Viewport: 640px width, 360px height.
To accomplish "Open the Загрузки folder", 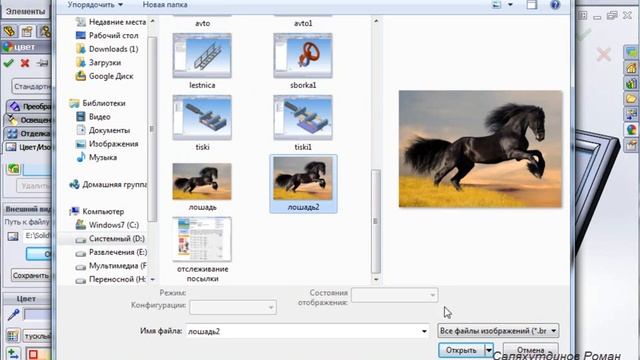I will point(98,62).
